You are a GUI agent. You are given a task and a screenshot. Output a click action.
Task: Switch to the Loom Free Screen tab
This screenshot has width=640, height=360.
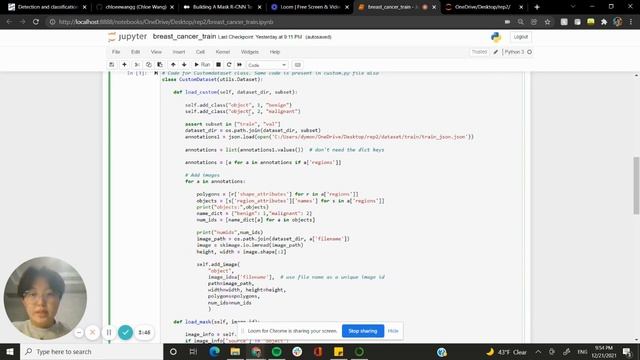pyautogui.click(x=309, y=7)
